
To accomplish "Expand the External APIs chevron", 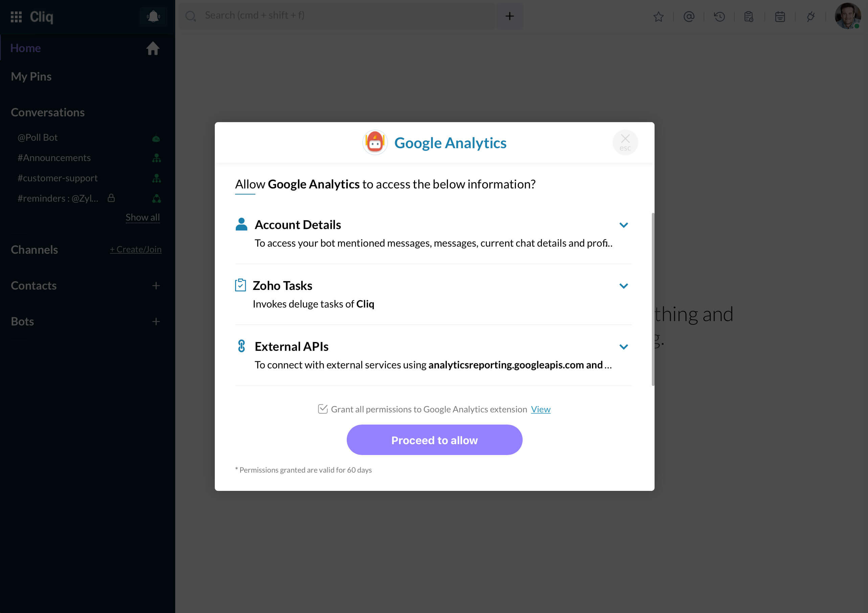I will coord(623,347).
